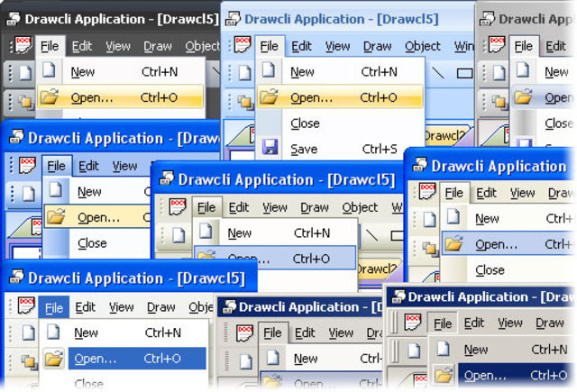Choose Close in middle-left blue window's File menu

coord(97,243)
